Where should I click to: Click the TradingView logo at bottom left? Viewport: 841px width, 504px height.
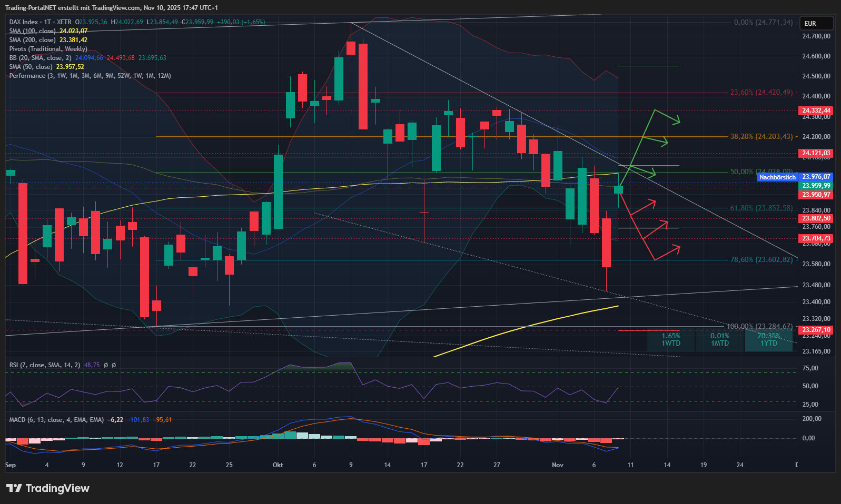[x=48, y=488]
